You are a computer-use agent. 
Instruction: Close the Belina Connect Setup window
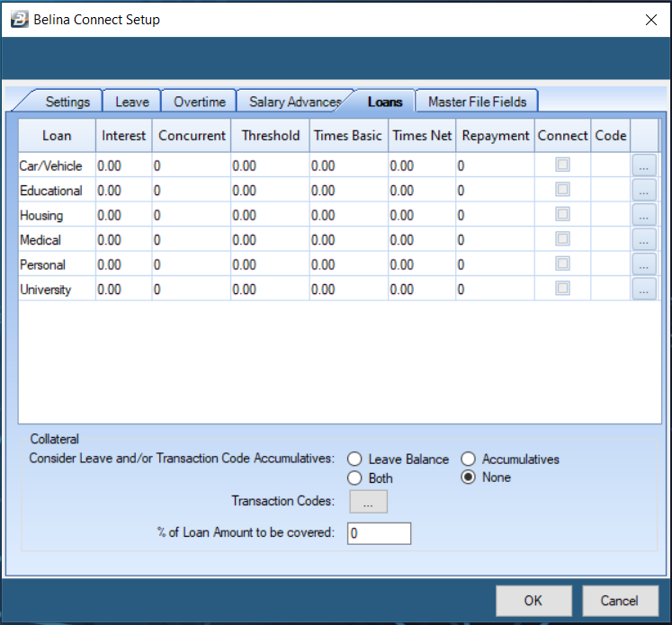(x=651, y=20)
